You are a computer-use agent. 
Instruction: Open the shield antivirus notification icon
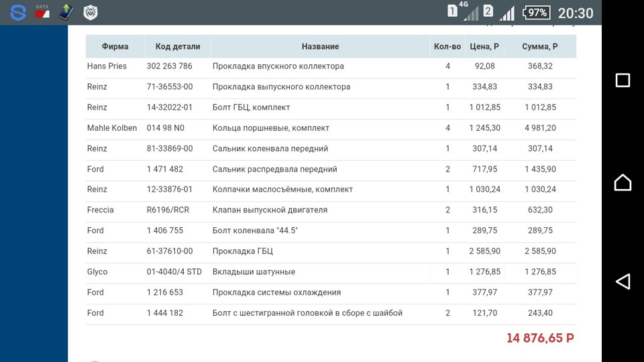click(91, 12)
